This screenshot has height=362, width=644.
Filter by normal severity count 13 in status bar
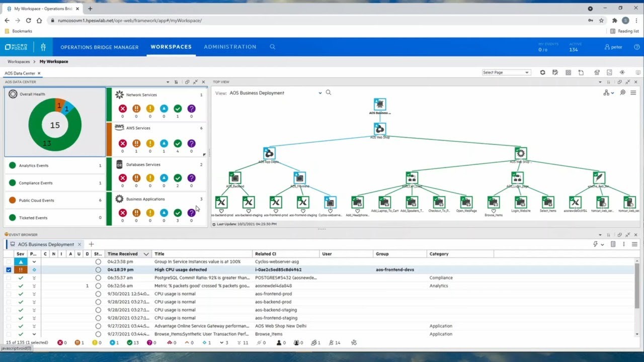coord(133,343)
